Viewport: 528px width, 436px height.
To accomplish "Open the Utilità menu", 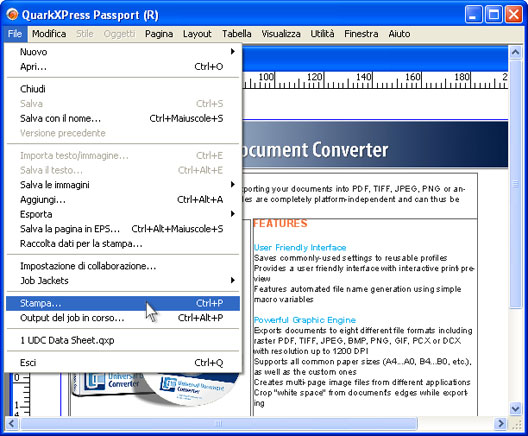I will pyautogui.click(x=322, y=34).
